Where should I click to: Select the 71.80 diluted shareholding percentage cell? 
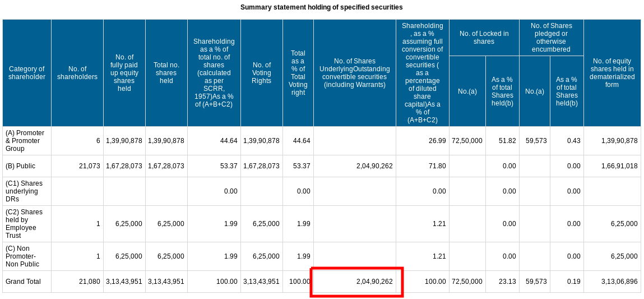point(437,166)
